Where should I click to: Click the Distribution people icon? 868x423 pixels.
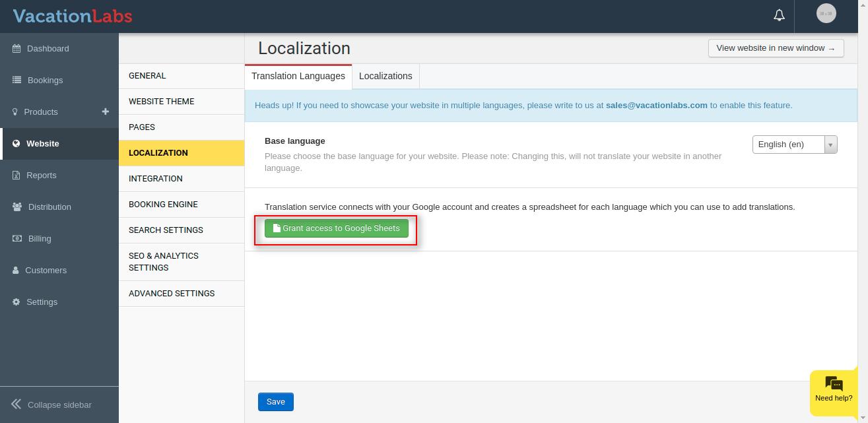(x=17, y=207)
